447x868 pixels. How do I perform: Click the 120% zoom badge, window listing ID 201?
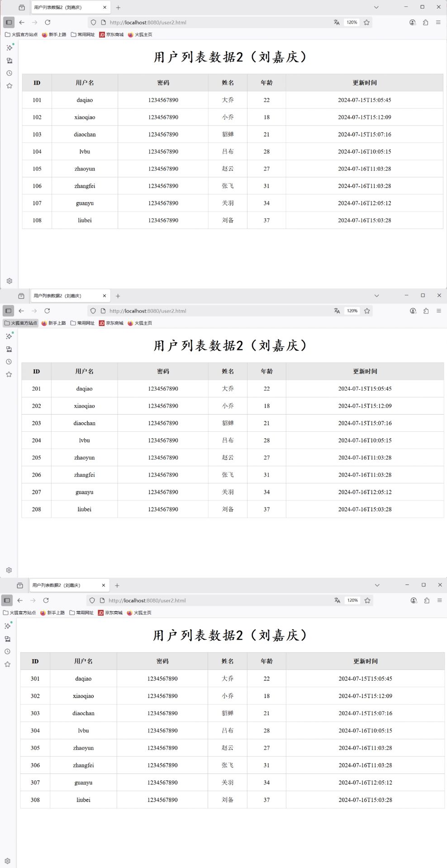[352, 311]
